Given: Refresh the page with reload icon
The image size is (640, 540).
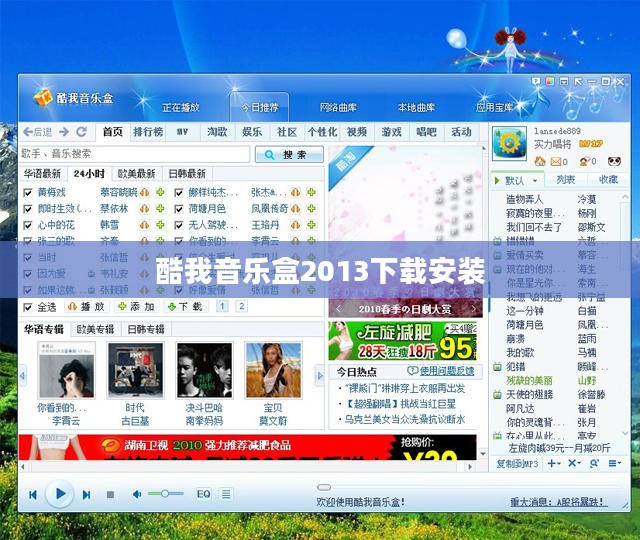Looking at the screenshot, I should click(82, 132).
